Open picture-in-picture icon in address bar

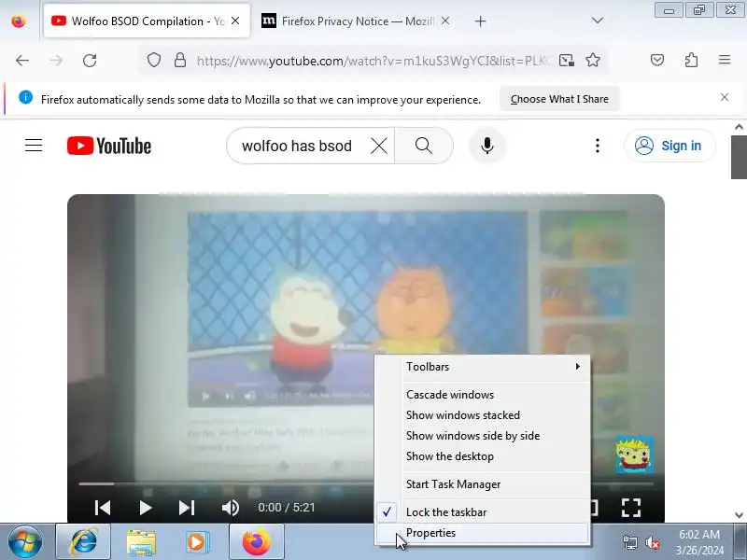coord(566,60)
